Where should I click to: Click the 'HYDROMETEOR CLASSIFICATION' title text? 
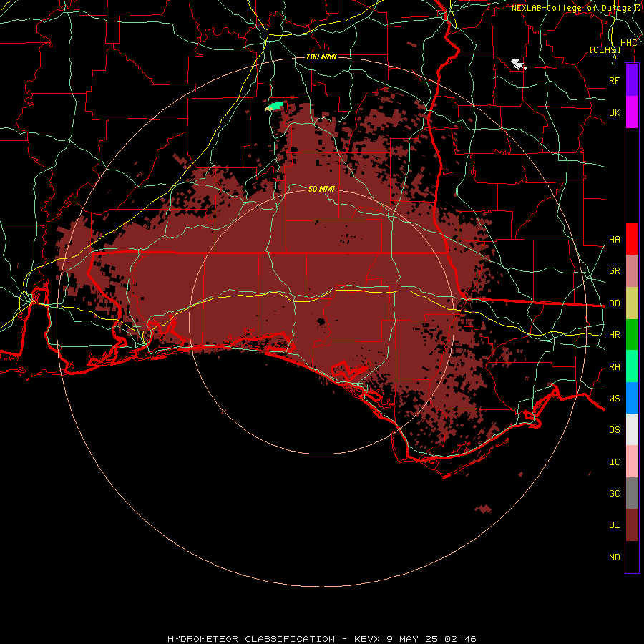pos(251,639)
